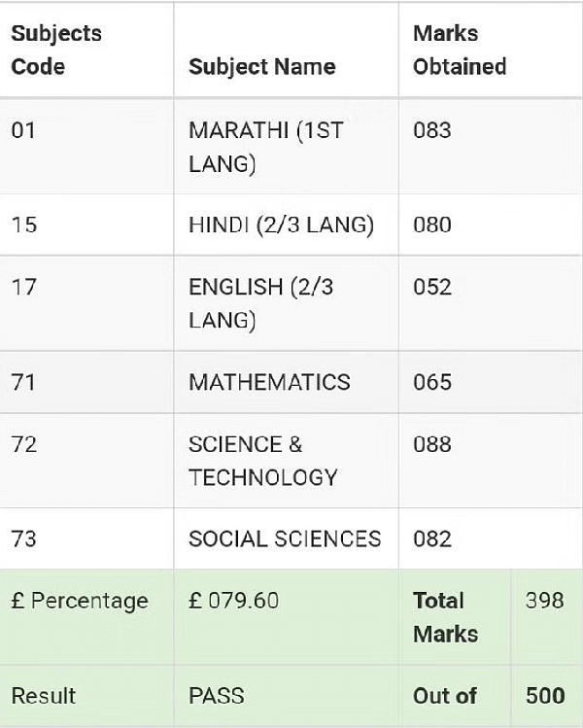Select the HINDI (2/3 LANG) subject cell
This screenshot has height=728, width=583.
pos(281,225)
